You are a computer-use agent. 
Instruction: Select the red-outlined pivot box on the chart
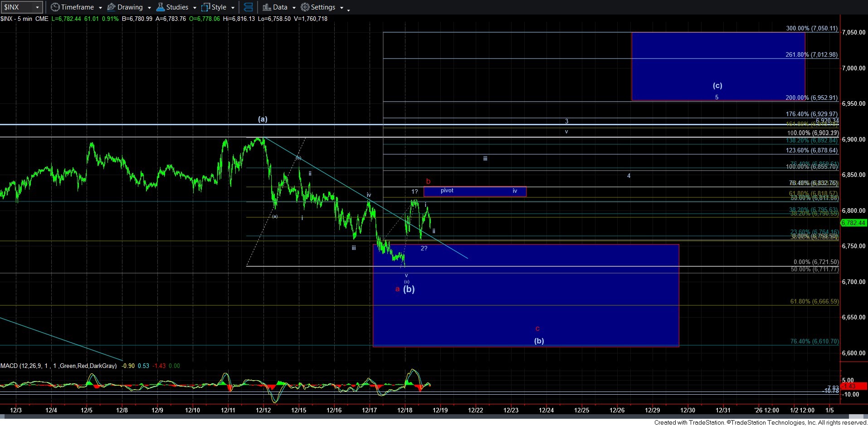click(474, 191)
